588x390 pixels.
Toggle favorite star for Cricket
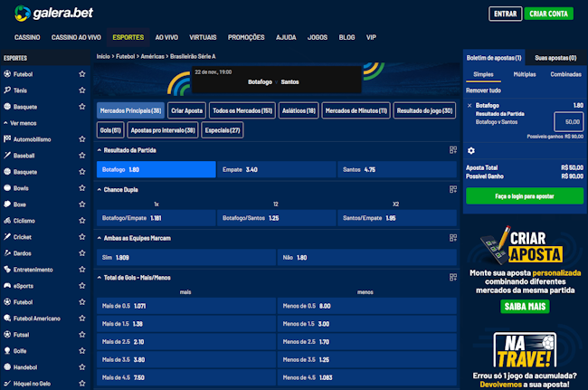82,237
